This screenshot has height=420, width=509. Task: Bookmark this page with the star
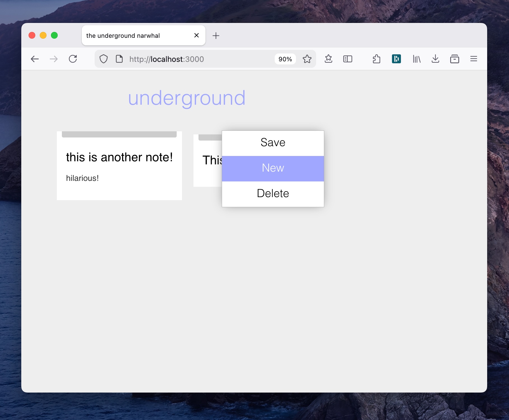click(x=307, y=59)
